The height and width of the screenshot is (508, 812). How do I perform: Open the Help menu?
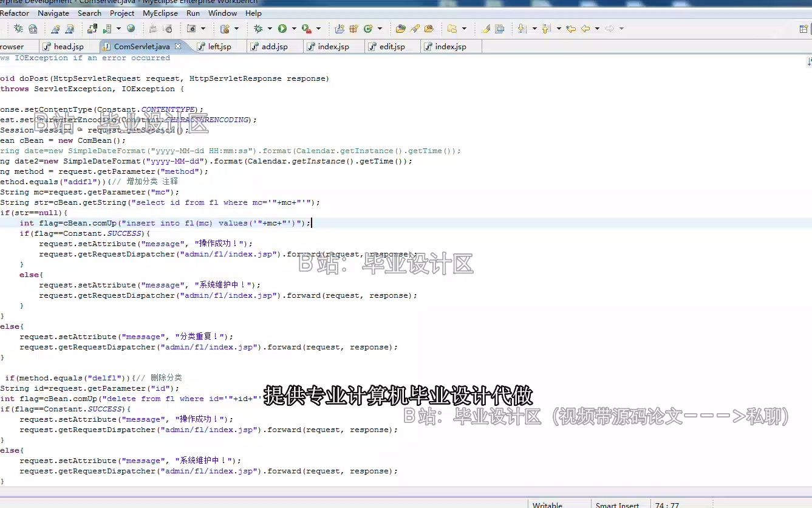253,13
